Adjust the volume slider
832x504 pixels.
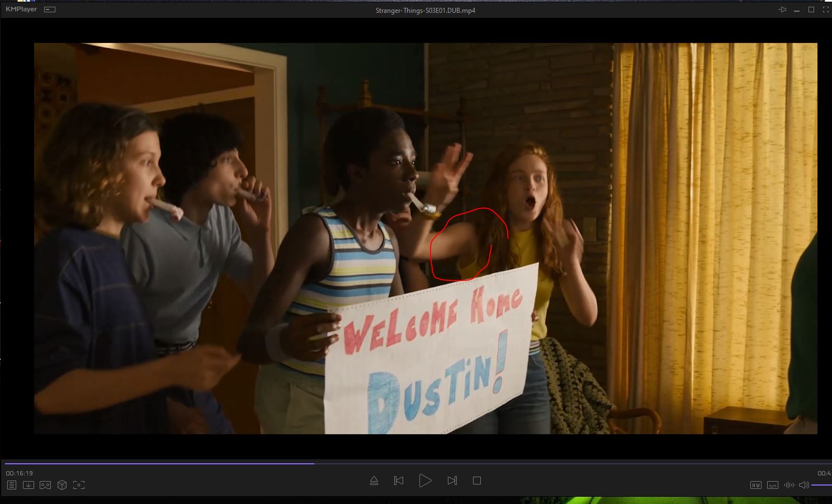click(821, 485)
